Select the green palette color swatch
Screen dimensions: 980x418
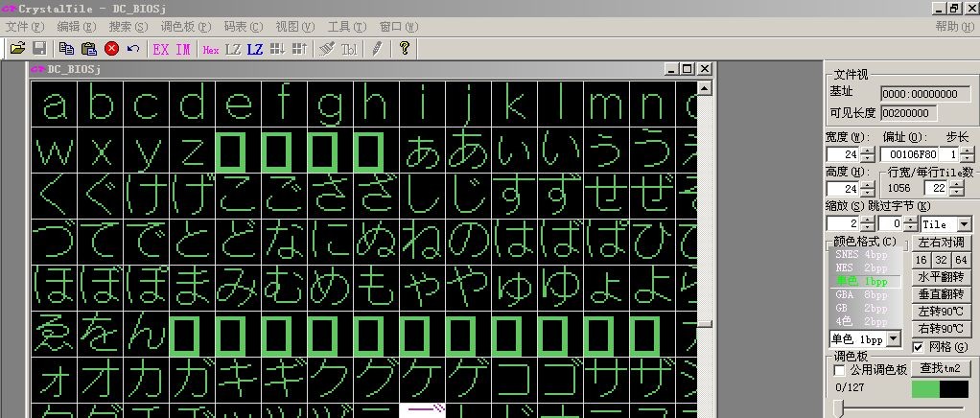coord(925,389)
